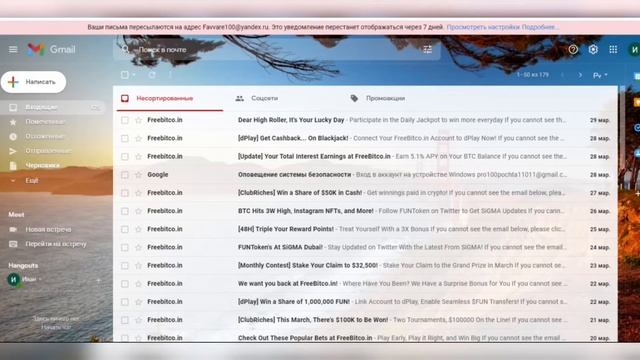Open the input language 'Ру' dropdown

[x=600, y=75]
